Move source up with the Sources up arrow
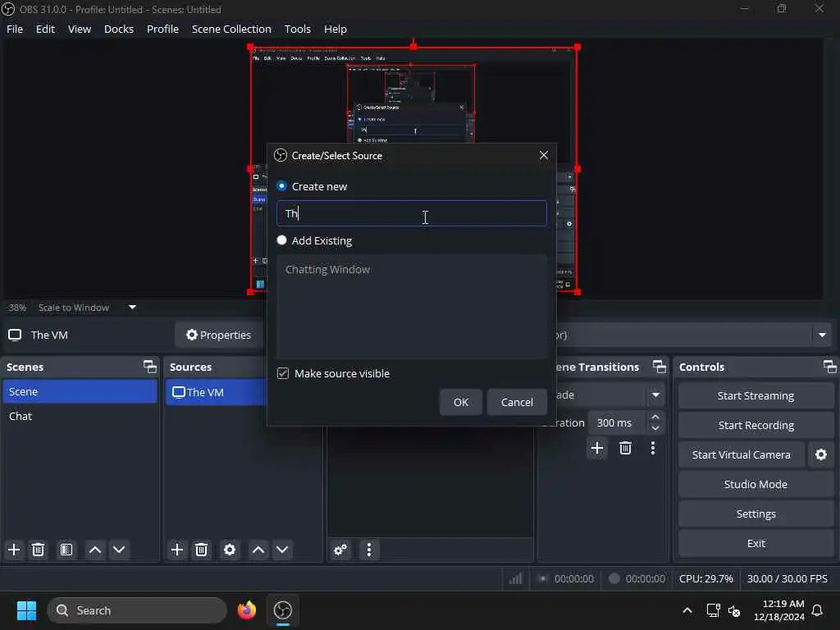Screen dimensions: 840x630 [258, 550]
